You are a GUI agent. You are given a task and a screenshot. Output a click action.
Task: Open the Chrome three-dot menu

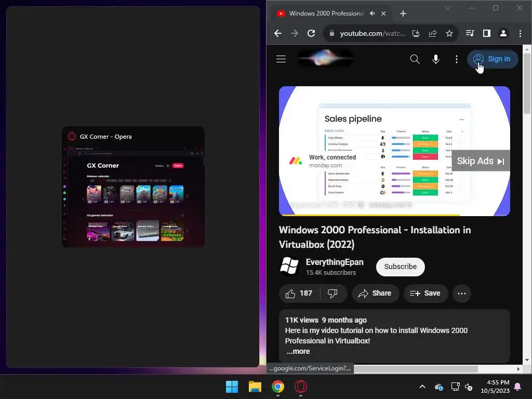pyautogui.click(x=520, y=33)
